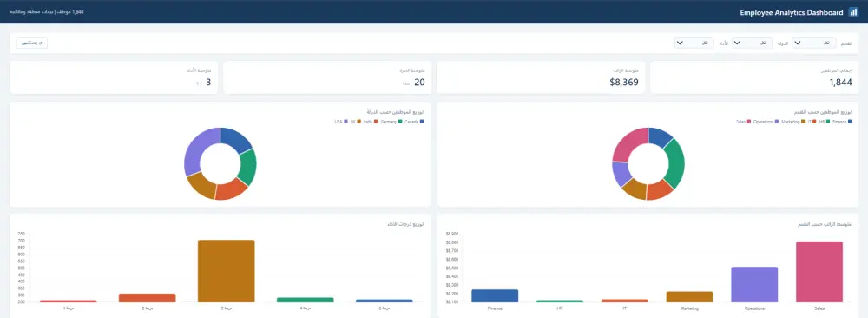This screenshot has width=868, height=318.
Task: Click the purple USA segment of country donut
Action: tap(198, 149)
